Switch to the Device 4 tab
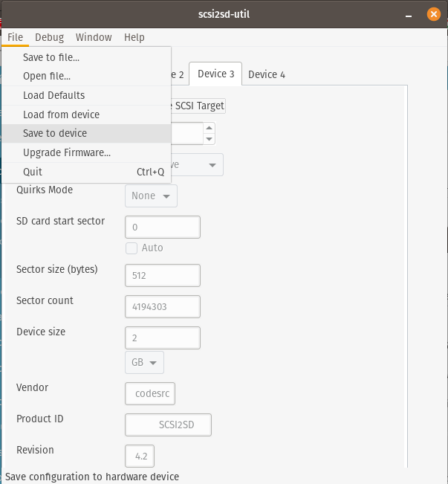Viewport: 448px width, 484px height. pyautogui.click(x=267, y=74)
